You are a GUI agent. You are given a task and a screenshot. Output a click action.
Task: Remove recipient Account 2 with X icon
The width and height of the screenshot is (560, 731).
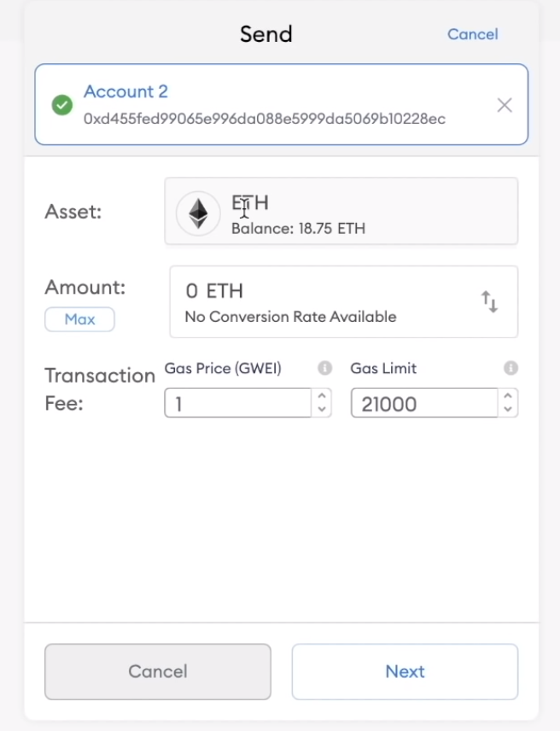click(x=505, y=105)
